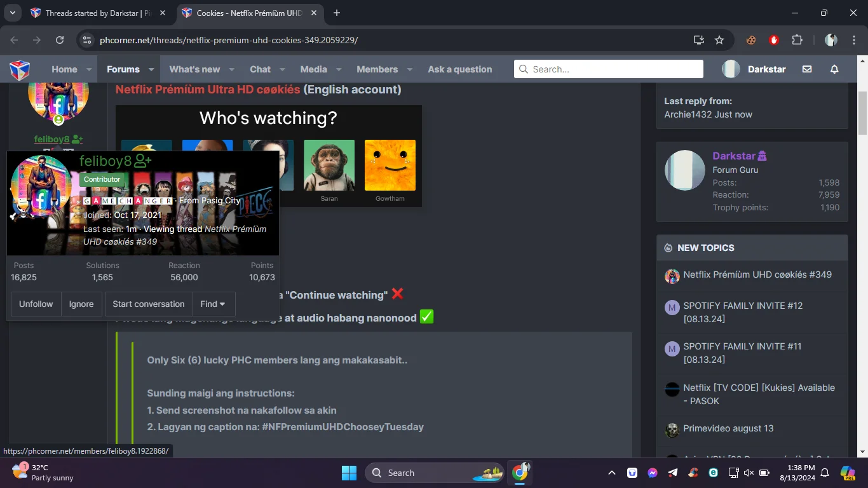Click the install app icon in address bar
868x488 pixels.
(699, 40)
